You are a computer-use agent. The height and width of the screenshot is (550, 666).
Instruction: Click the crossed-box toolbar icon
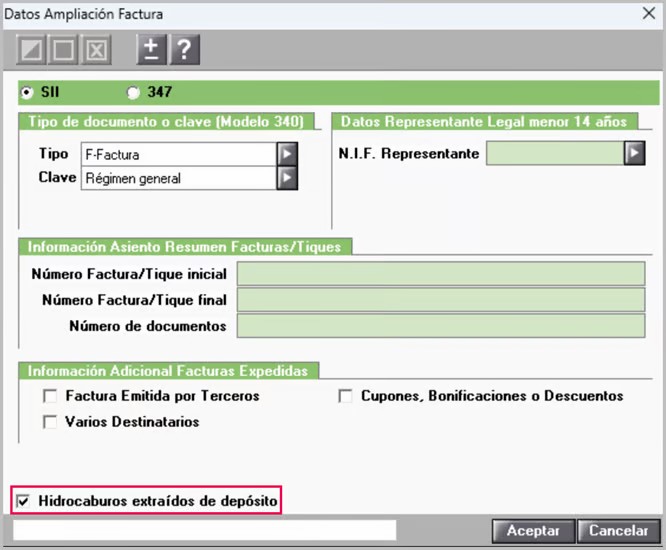(96, 50)
